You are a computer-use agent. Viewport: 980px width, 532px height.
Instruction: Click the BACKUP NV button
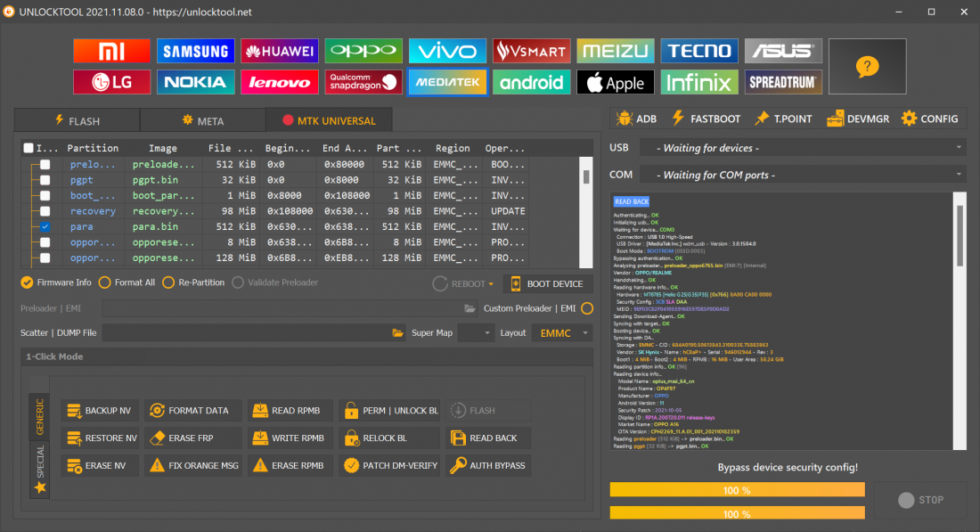(100, 411)
